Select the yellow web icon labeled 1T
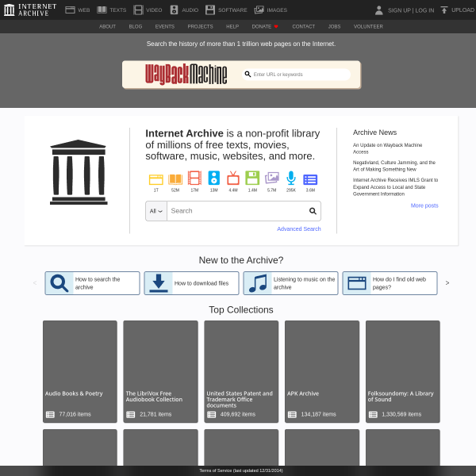 [156, 180]
